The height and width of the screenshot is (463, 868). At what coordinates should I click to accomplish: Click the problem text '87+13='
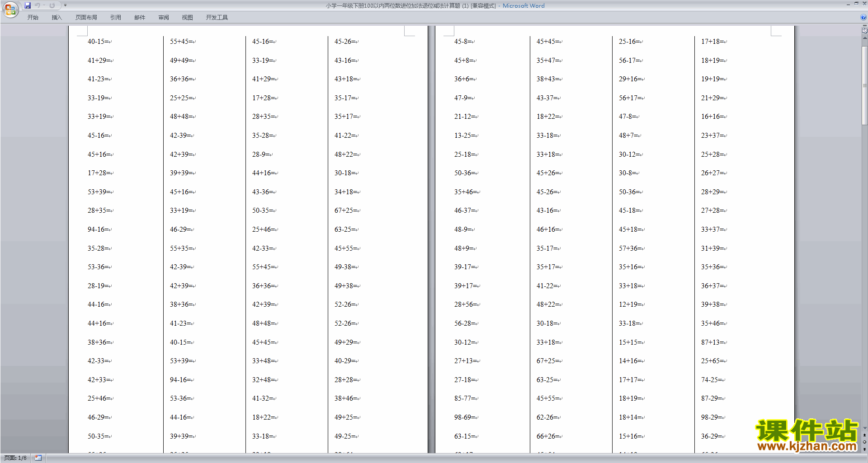[712, 342]
